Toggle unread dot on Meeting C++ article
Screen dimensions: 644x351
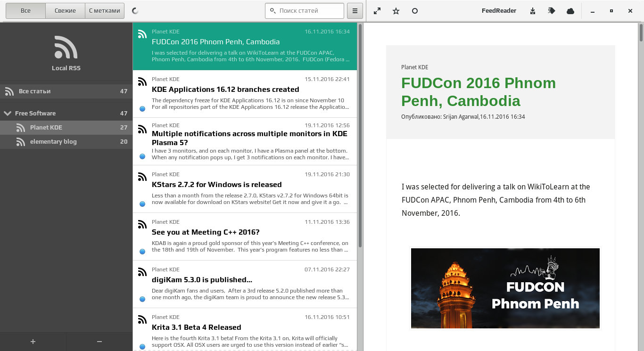[142, 252]
